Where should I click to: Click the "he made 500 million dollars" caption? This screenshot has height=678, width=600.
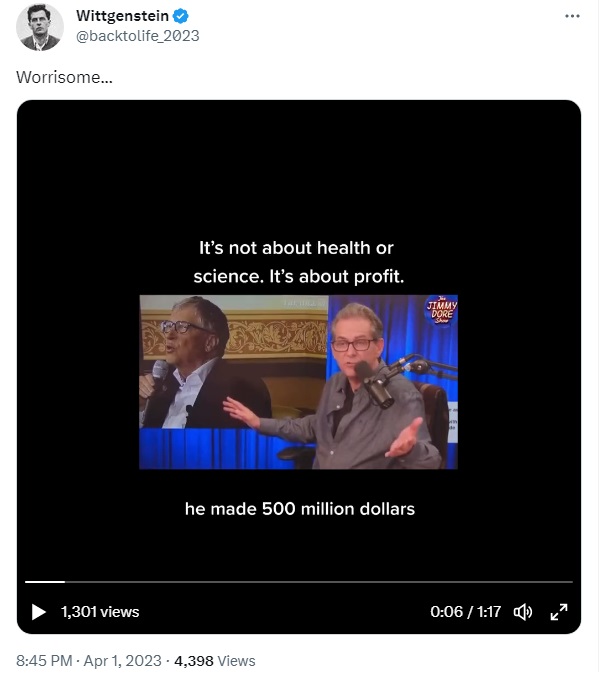(x=300, y=509)
